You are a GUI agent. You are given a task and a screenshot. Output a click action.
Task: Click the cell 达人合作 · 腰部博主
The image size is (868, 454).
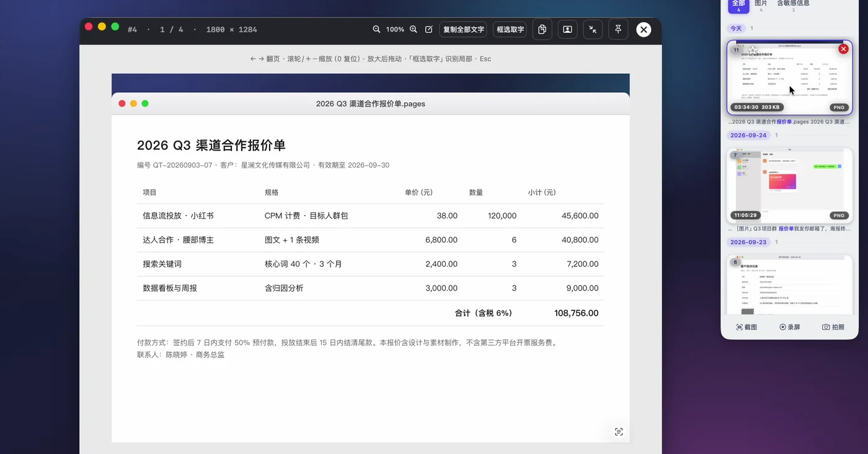coord(178,240)
